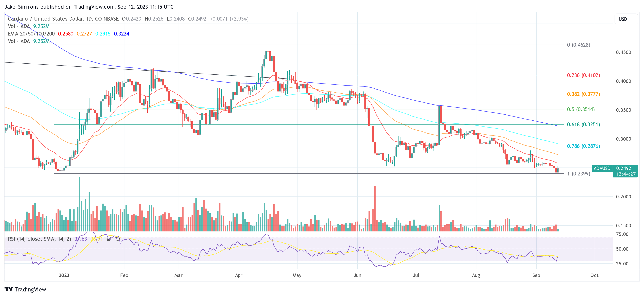
Task: Click the 25.00 RSI axis label
Action: pyautogui.click(x=622, y=264)
